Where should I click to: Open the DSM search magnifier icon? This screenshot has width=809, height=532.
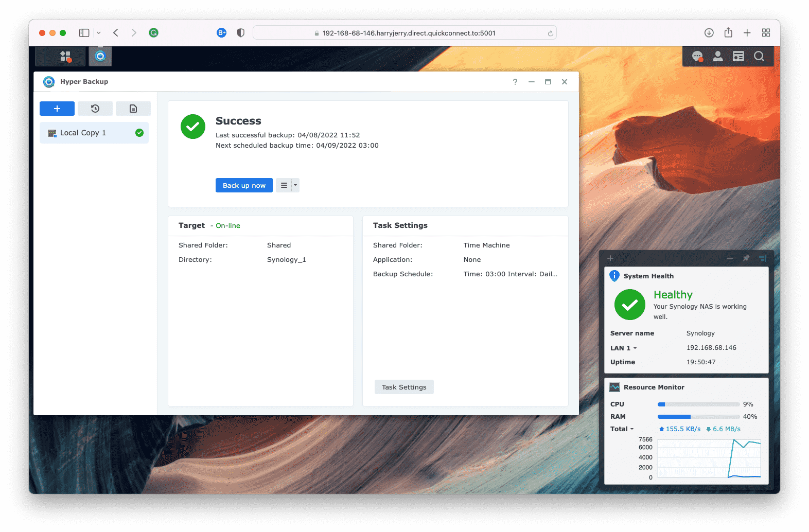click(759, 57)
